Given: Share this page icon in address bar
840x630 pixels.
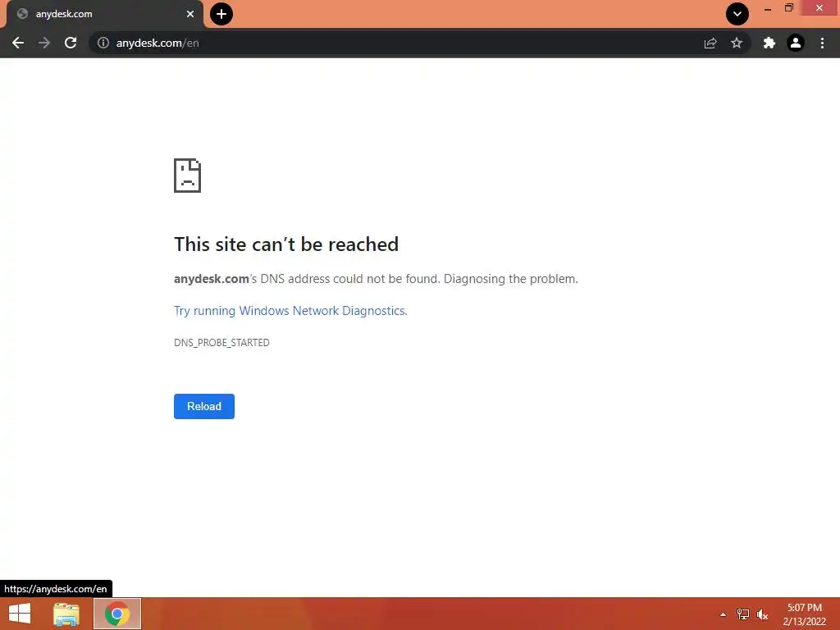Looking at the screenshot, I should pos(710,43).
